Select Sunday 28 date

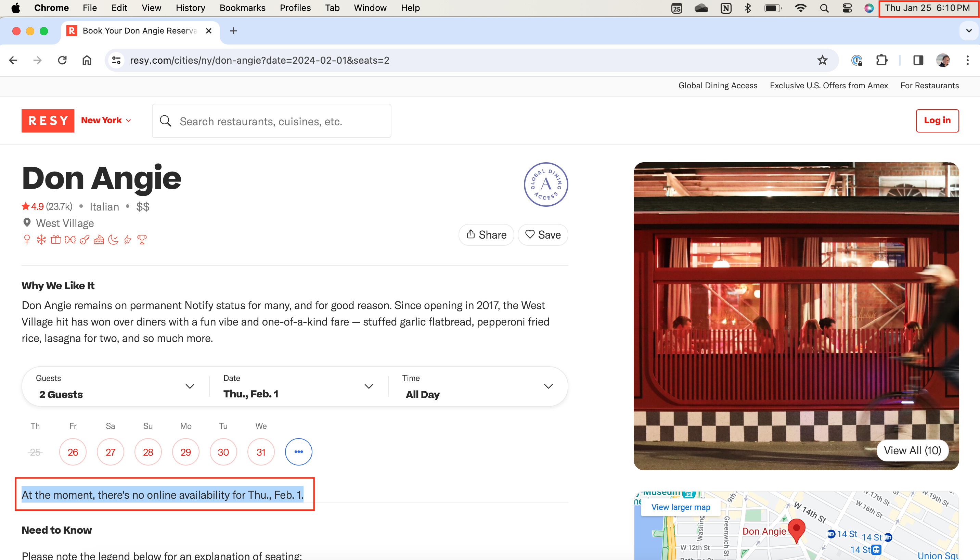[x=148, y=451]
